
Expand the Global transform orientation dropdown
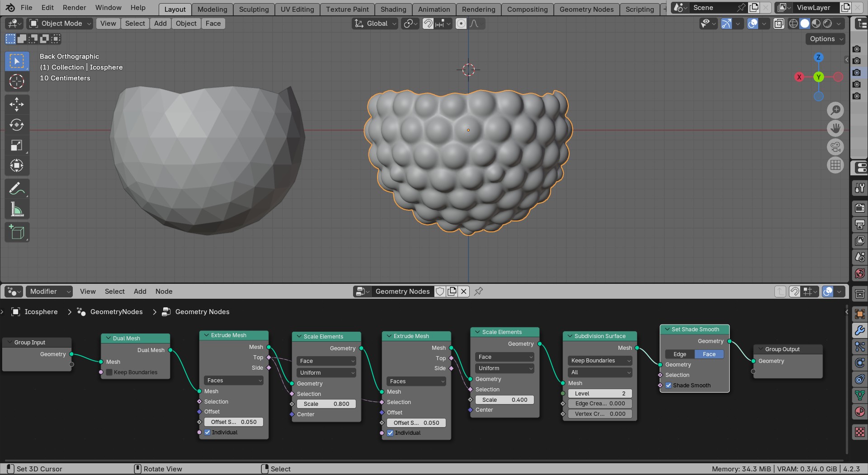click(375, 24)
